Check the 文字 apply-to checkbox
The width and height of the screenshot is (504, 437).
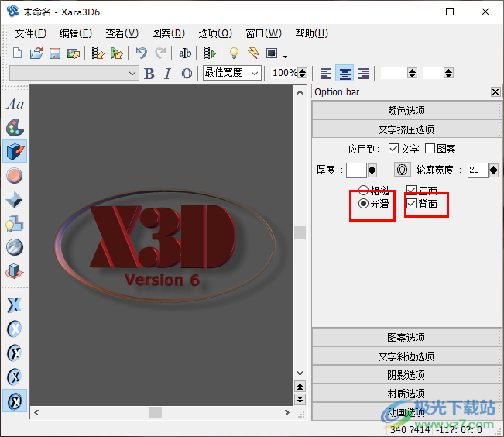[394, 149]
